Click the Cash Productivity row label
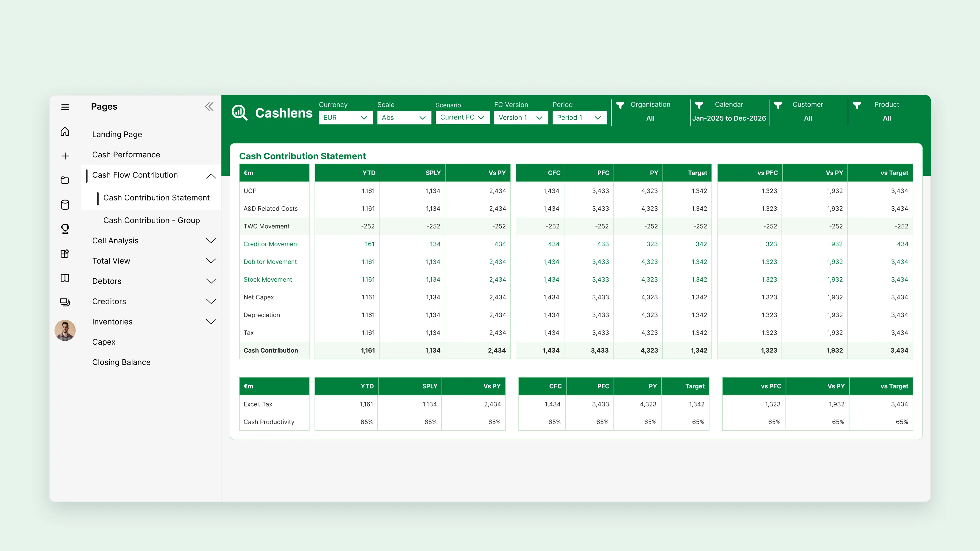This screenshot has width=980, height=551. click(x=269, y=422)
